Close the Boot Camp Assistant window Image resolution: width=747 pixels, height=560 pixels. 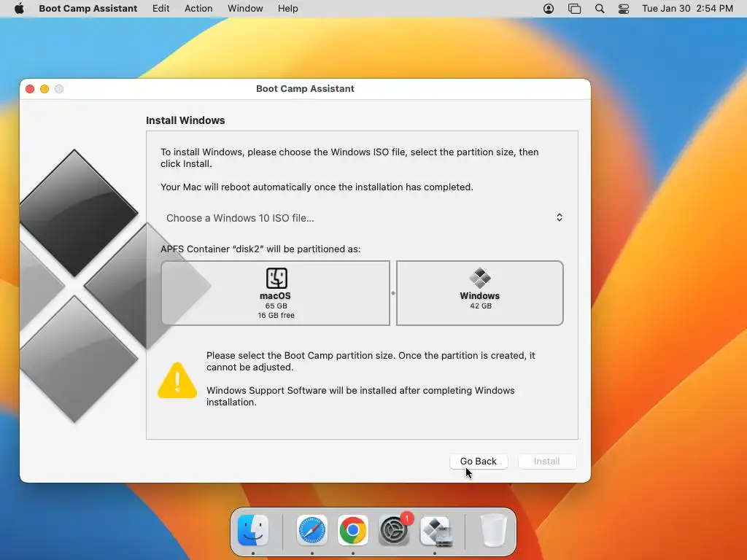tap(30, 89)
